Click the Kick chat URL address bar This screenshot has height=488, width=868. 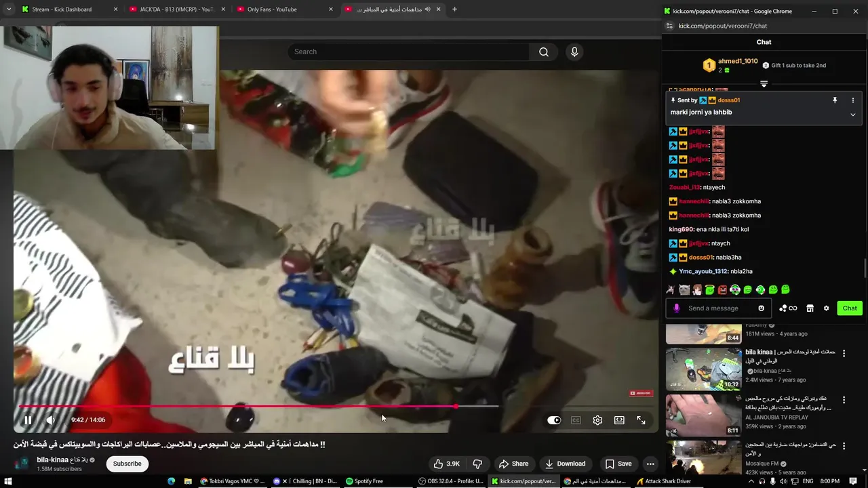pyautogui.click(x=723, y=26)
